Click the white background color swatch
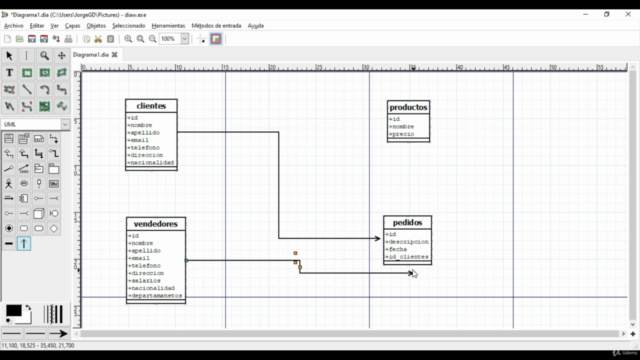 pyautogui.click(x=26, y=319)
